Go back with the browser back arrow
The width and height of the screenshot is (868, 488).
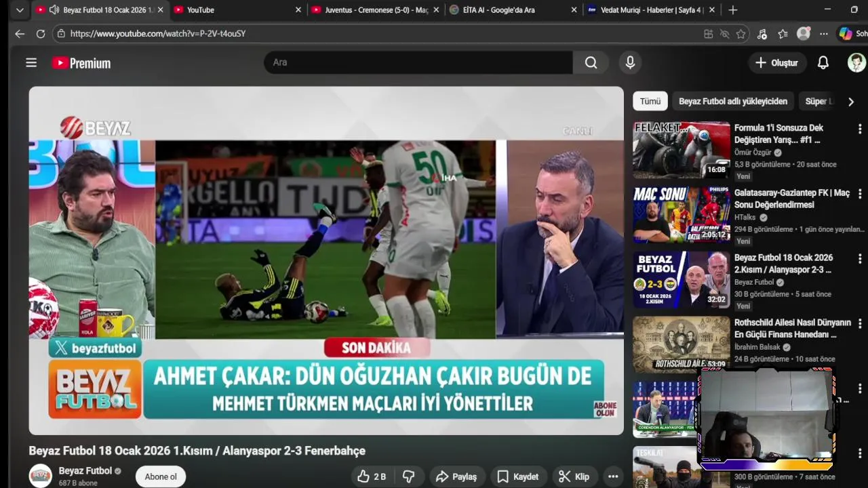(20, 34)
